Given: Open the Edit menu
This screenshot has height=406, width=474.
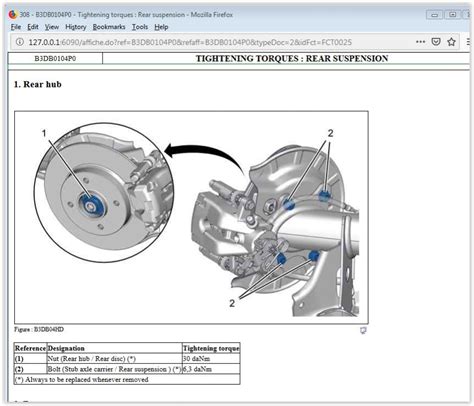Looking at the screenshot, I should point(33,27).
